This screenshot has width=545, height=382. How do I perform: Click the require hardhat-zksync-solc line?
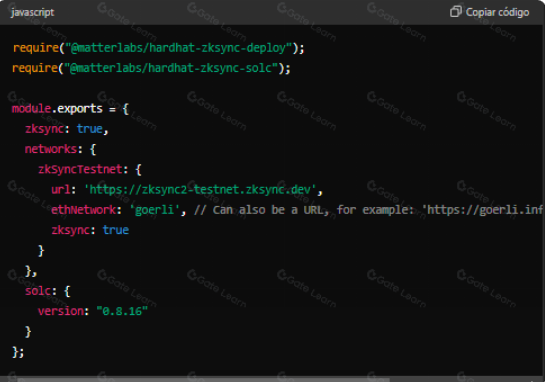point(152,68)
